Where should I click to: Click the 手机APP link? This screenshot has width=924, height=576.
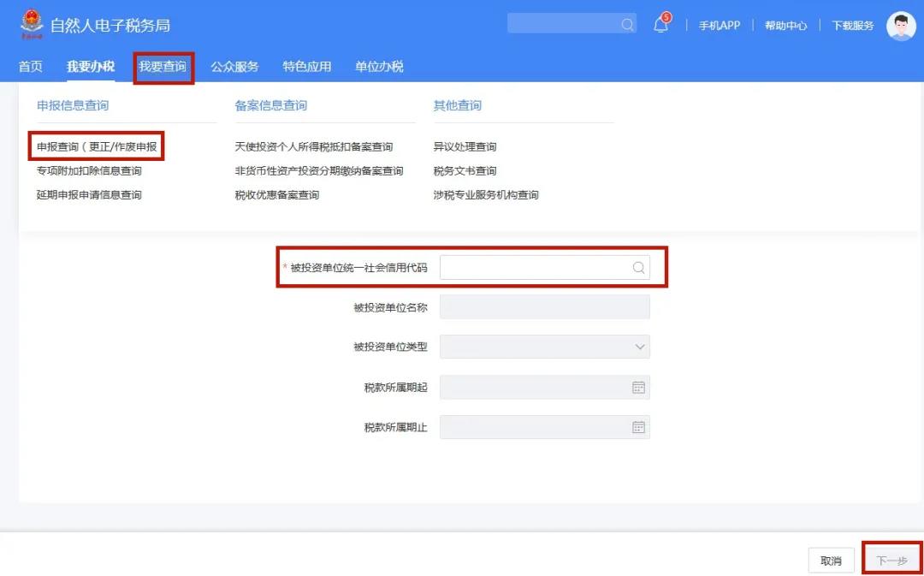coord(720,26)
